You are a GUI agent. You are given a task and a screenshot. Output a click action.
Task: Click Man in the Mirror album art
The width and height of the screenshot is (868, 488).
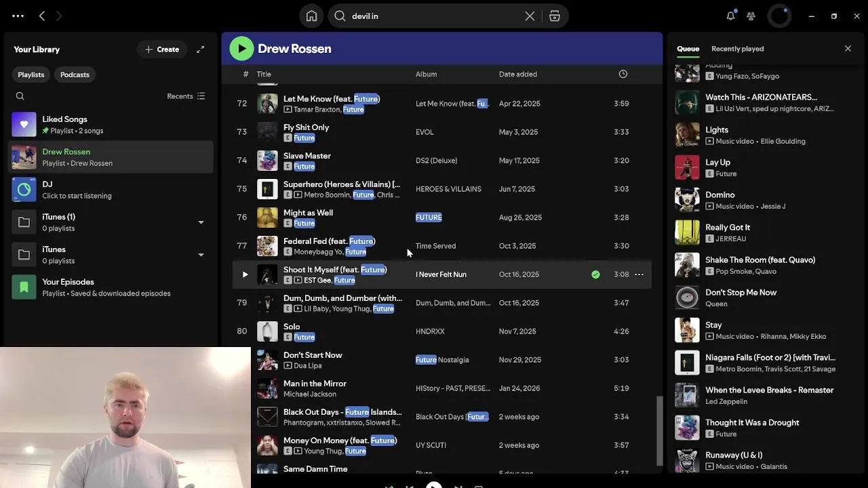click(267, 388)
